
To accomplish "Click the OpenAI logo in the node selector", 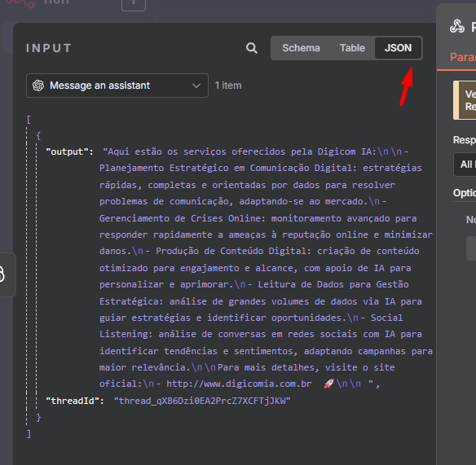I will point(38,86).
